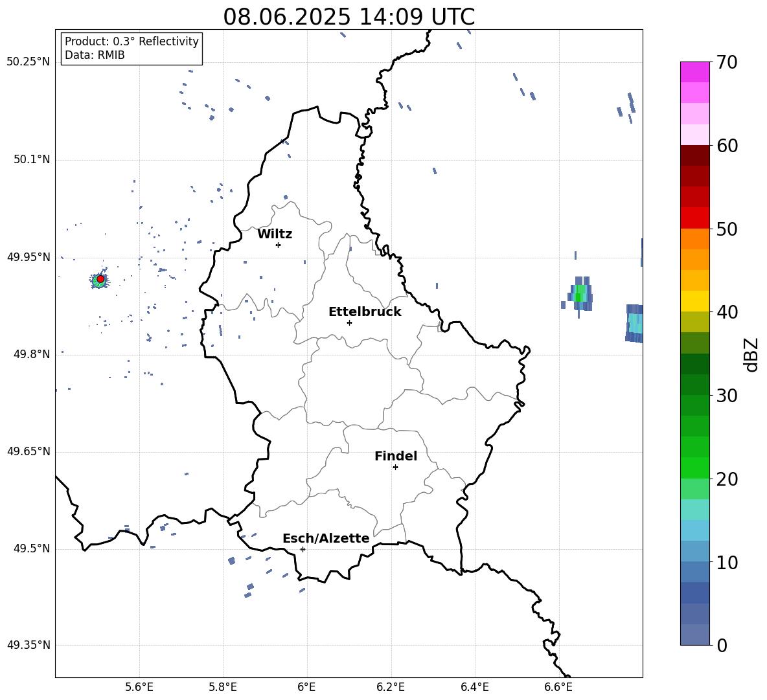Click the Esch/Alzette city label
This screenshot has width=767, height=700.
pyautogui.click(x=326, y=539)
